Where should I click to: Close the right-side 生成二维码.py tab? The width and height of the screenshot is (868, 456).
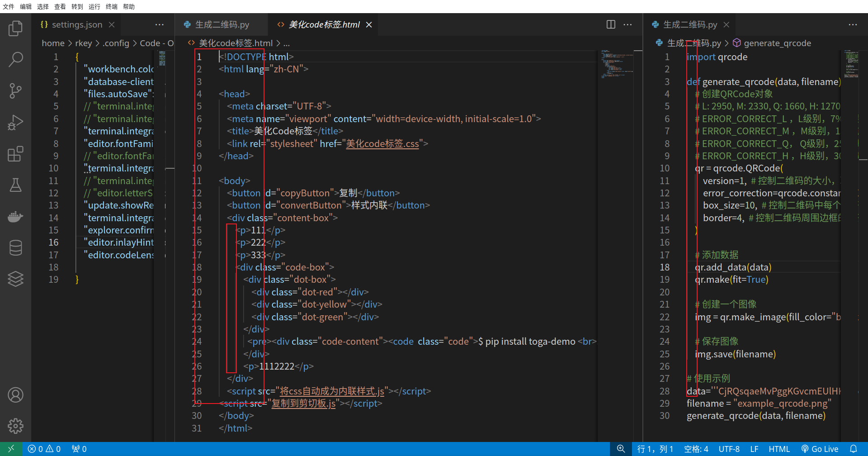pos(726,24)
